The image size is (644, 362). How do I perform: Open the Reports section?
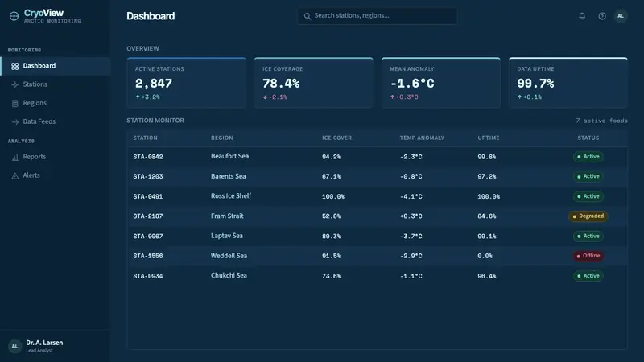tap(56, 157)
